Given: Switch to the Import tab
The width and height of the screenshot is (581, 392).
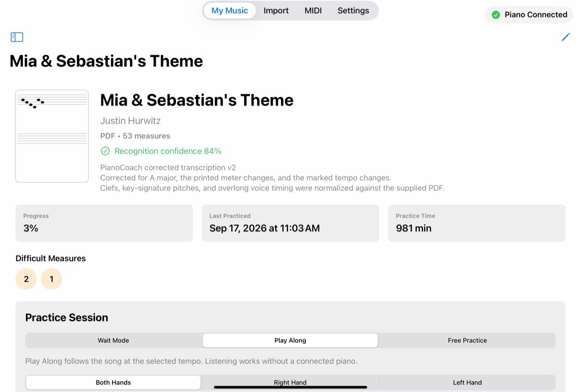Looking at the screenshot, I should [x=276, y=10].
